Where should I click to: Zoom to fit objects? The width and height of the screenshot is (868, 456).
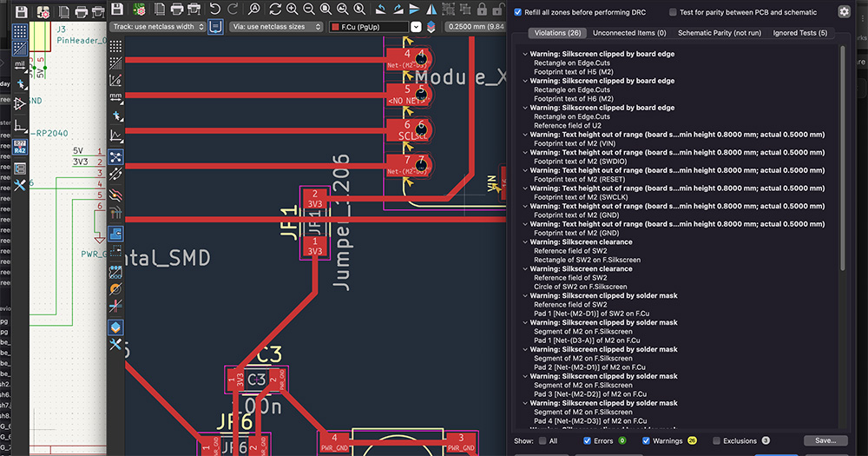point(343,9)
